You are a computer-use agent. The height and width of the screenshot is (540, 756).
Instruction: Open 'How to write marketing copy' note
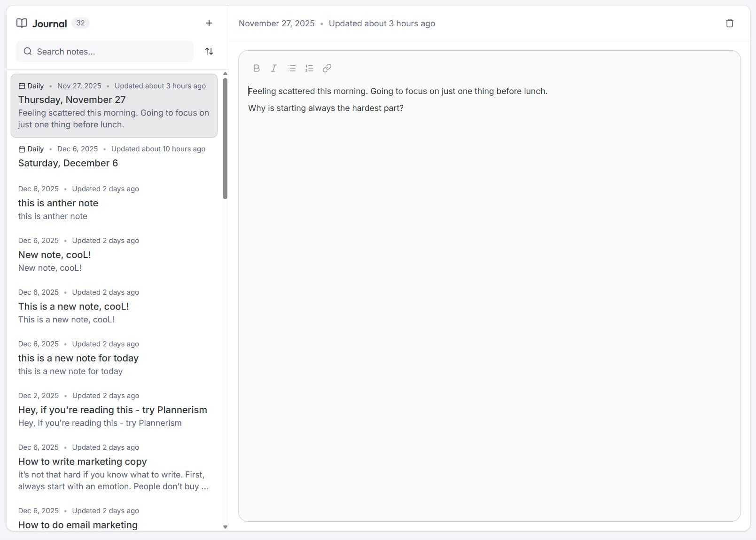(82, 462)
